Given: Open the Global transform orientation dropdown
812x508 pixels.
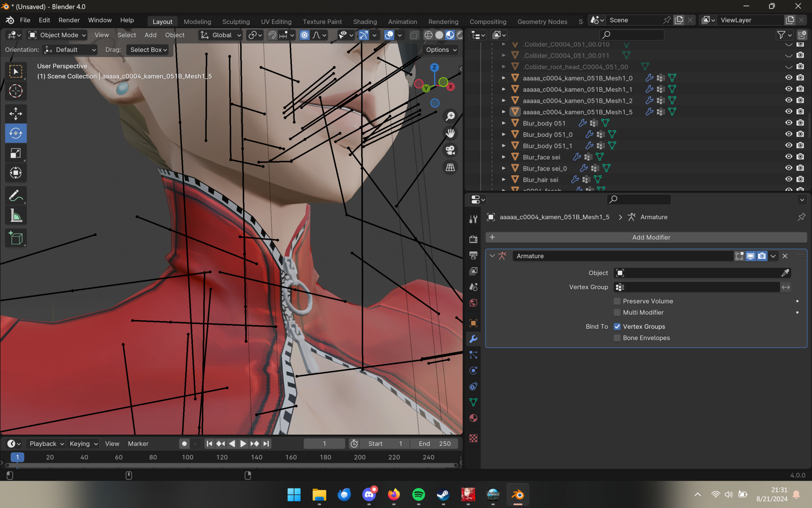Looking at the screenshot, I should click(220, 35).
